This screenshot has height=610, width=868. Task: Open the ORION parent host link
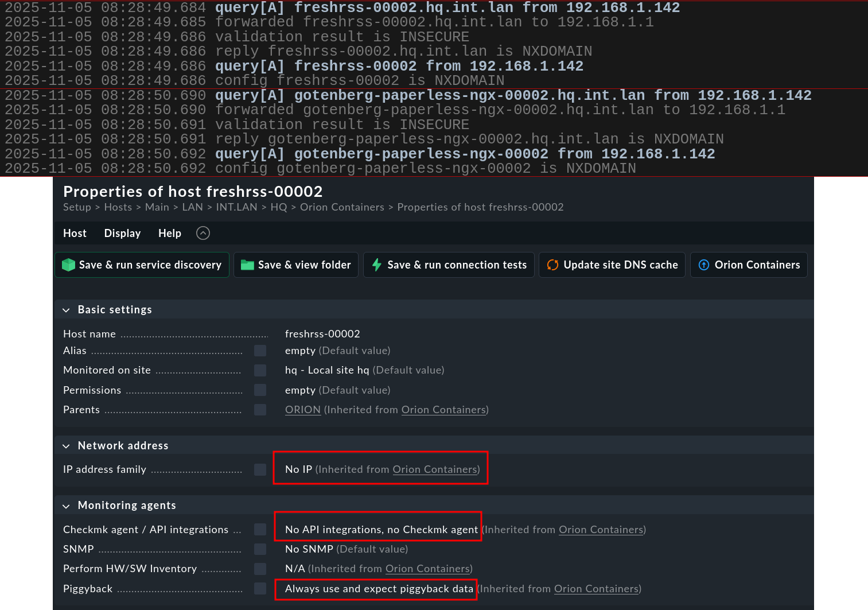click(x=303, y=410)
